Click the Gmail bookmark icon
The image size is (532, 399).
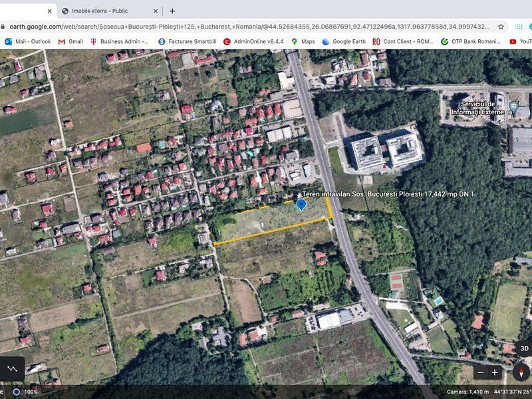[x=61, y=41]
